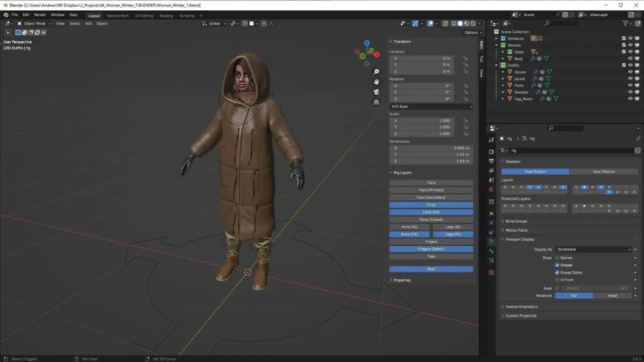Click the pin icon in properties header
This screenshot has width=644, height=362.
click(x=638, y=138)
